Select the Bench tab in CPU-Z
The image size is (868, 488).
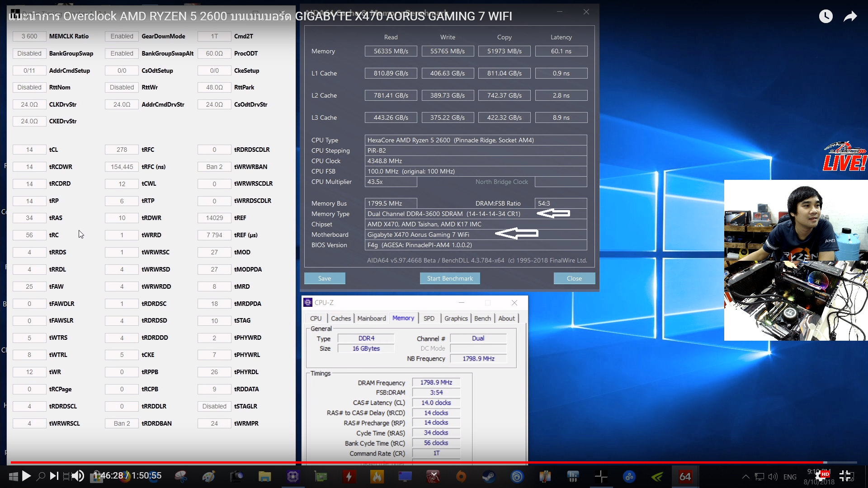[482, 319]
